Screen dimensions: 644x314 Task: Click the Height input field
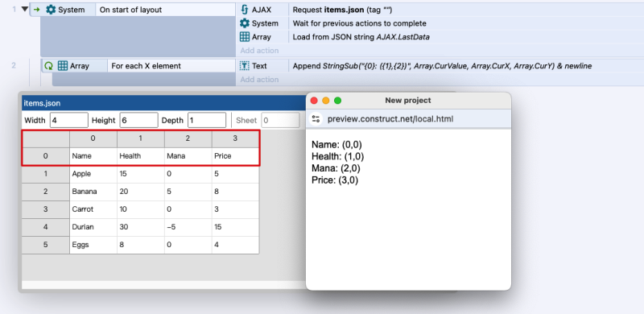pos(138,121)
